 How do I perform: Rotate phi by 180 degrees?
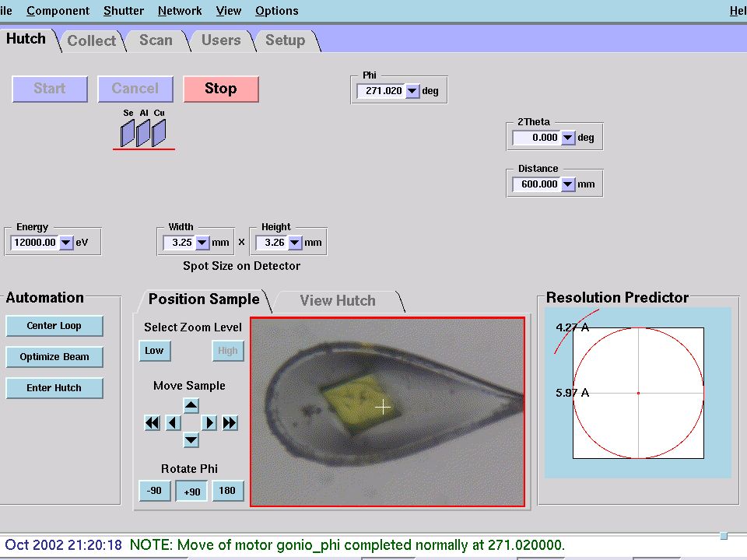coord(228,491)
